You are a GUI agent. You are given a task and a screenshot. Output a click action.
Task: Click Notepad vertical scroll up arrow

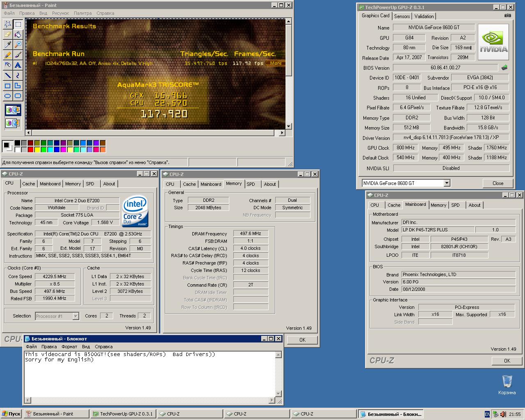coord(278,355)
